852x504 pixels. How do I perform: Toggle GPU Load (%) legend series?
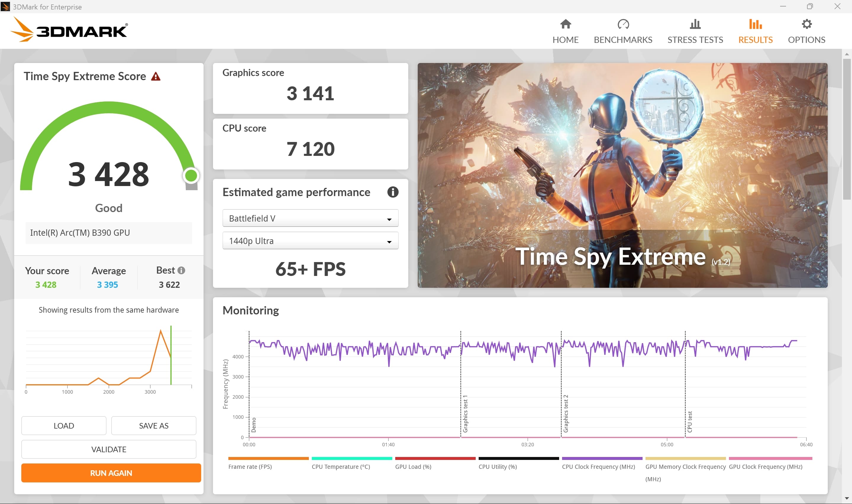click(x=413, y=466)
